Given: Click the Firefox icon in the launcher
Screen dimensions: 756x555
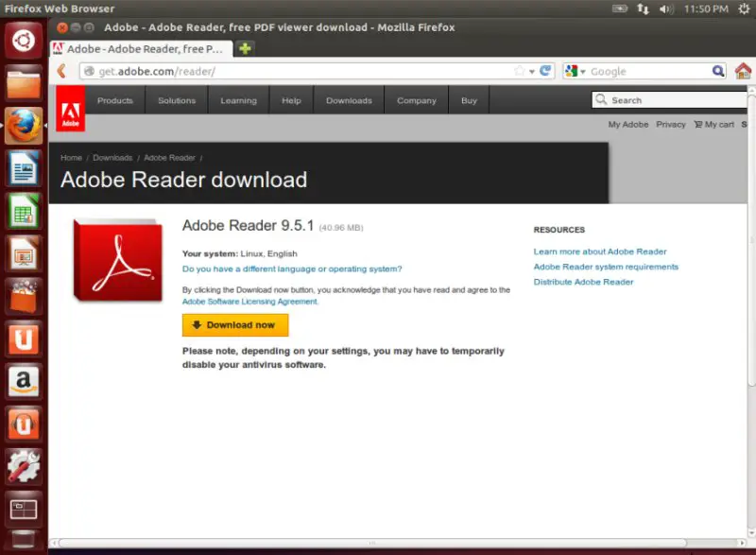Looking at the screenshot, I should click(23, 126).
